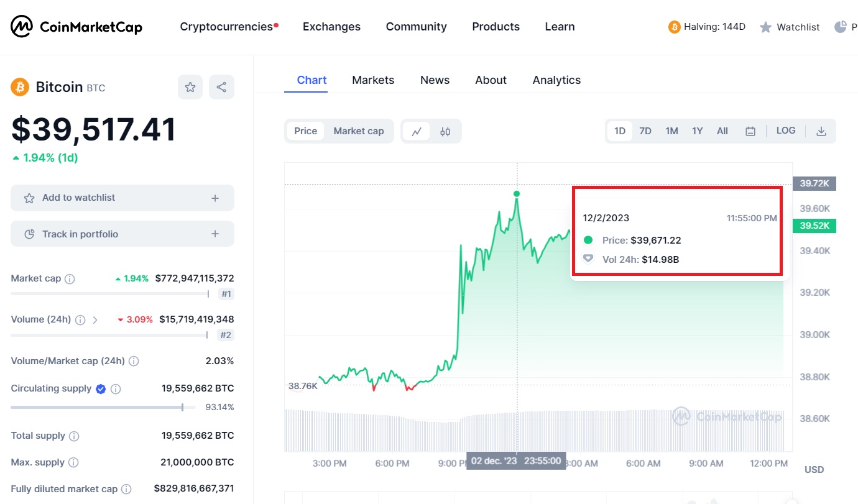The width and height of the screenshot is (858, 504).
Task: Open the Products navigation menu
Action: click(x=496, y=27)
